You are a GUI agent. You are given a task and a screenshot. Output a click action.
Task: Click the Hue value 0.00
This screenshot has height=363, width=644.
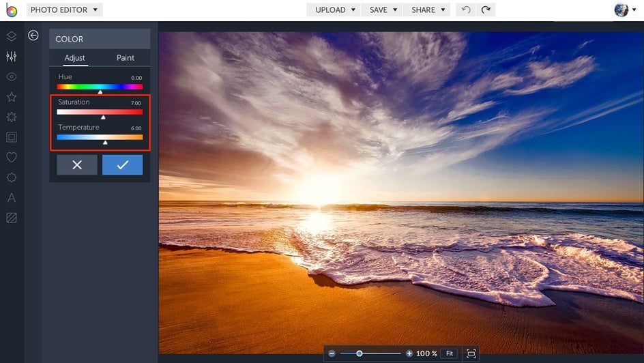click(136, 78)
